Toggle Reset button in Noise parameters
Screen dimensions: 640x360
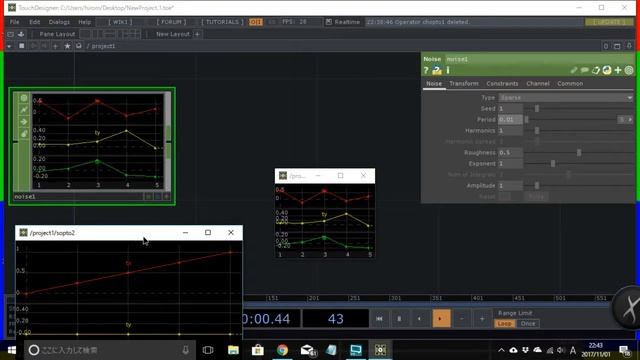point(505,197)
